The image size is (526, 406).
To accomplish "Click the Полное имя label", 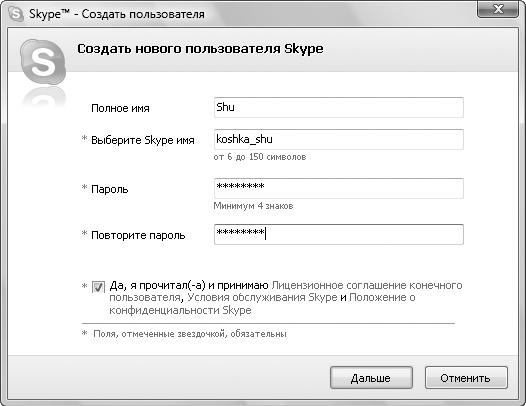I will click(120, 108).
